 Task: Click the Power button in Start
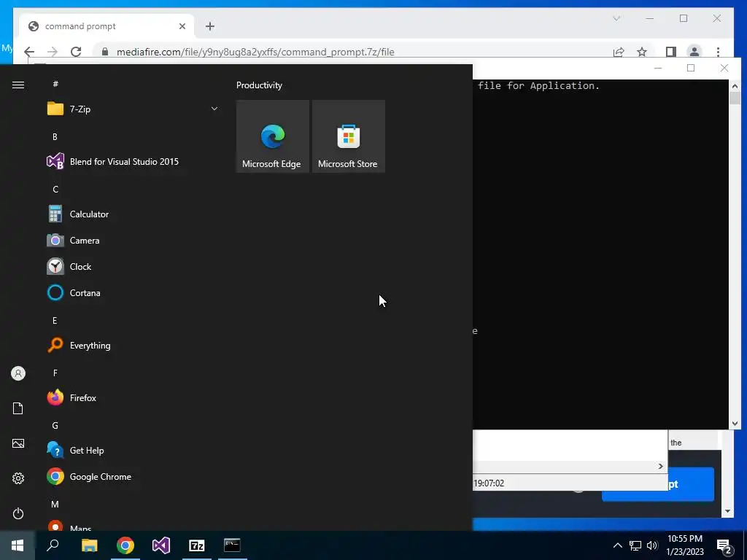pyautogui.click(x=18, y=513)
